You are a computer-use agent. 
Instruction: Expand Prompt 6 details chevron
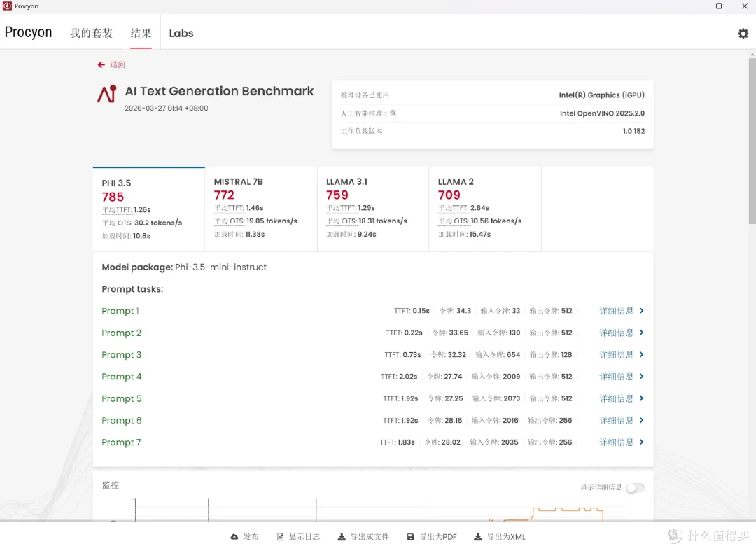point(641,420)
